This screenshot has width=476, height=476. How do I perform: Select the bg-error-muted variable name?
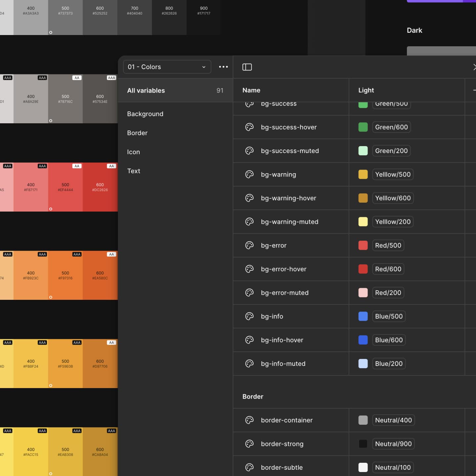285,293
